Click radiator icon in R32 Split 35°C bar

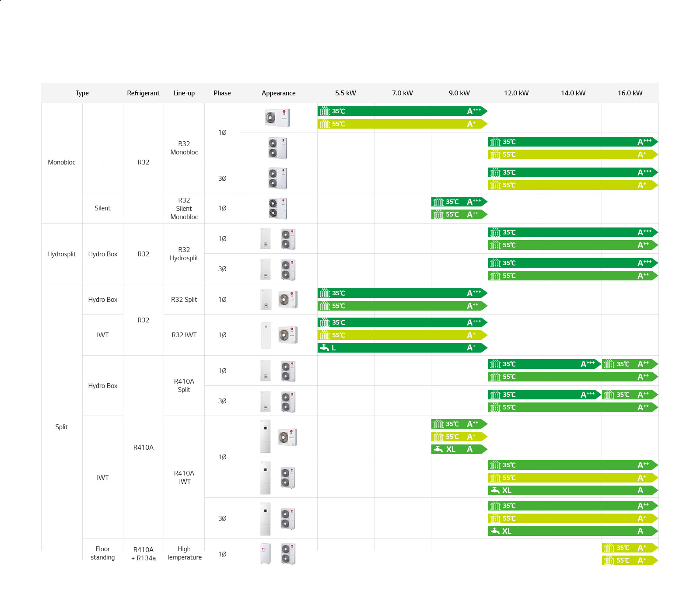point(324,293)
